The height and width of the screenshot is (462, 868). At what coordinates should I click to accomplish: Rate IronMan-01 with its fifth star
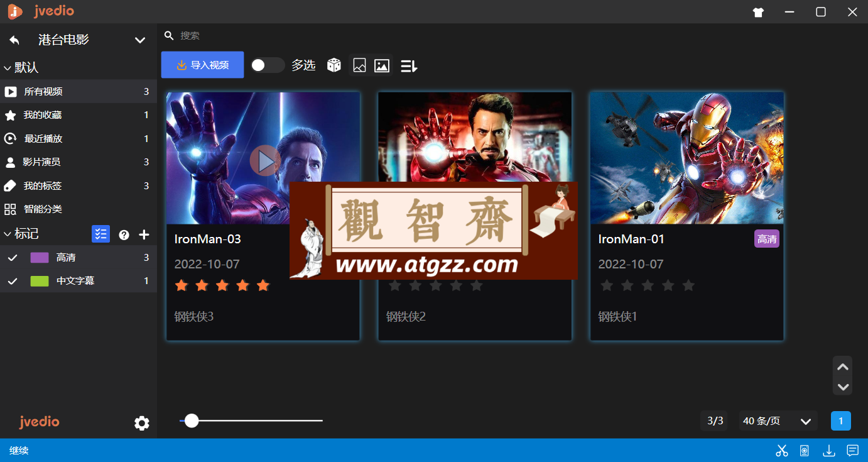click(x=688, y=286)
